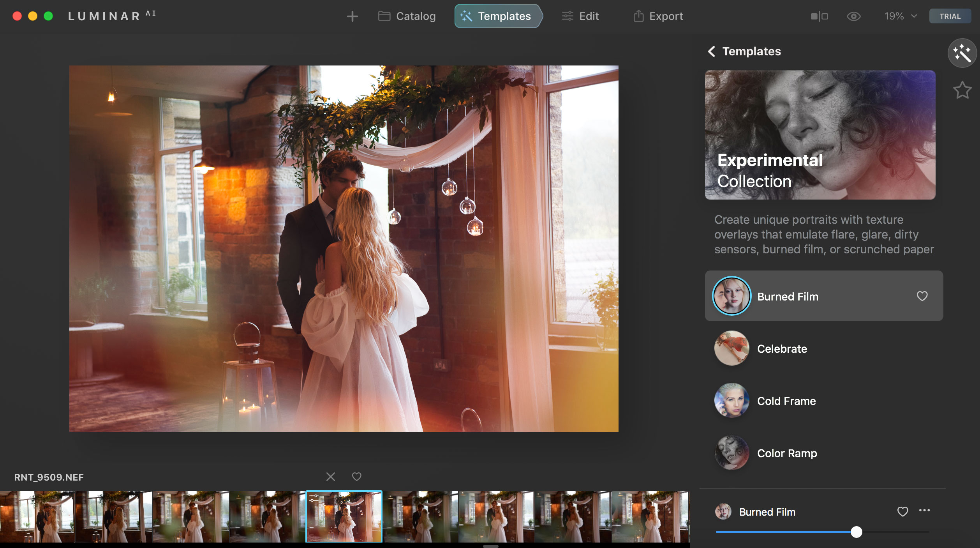
Task: Adjust the Burned Film amount slider handle
Action: [856, 532]
